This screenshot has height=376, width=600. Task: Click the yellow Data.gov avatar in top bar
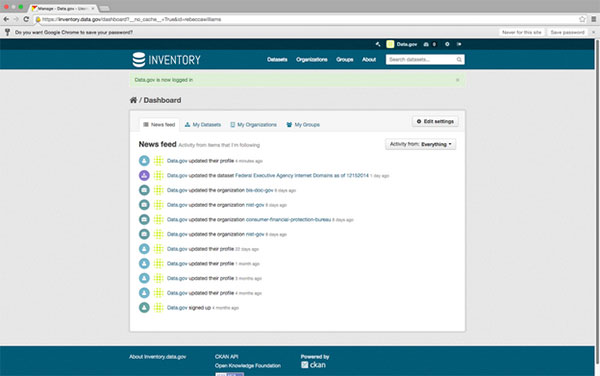390,44
